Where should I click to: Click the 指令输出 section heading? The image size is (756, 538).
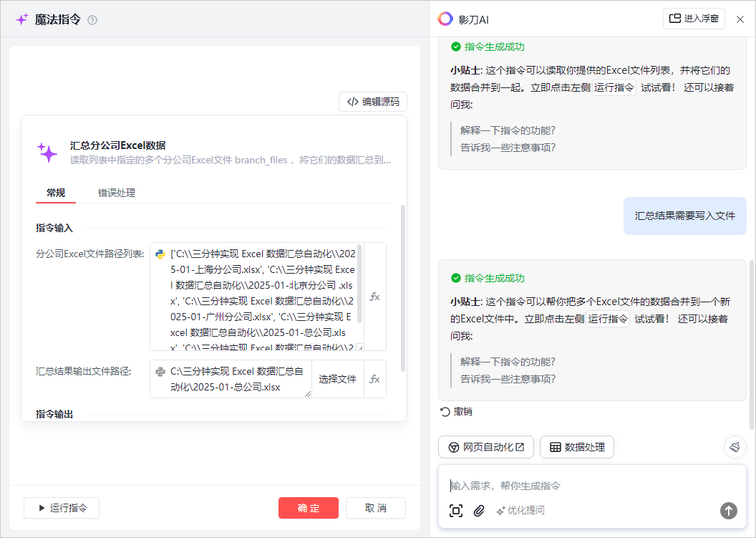pyautogui.click(x=54, y=414)
